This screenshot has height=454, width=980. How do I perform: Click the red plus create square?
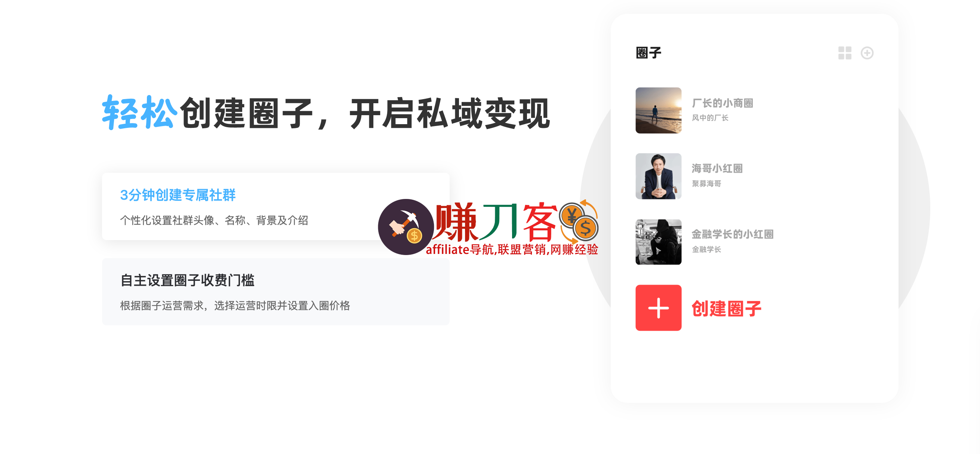pos(658,307)
